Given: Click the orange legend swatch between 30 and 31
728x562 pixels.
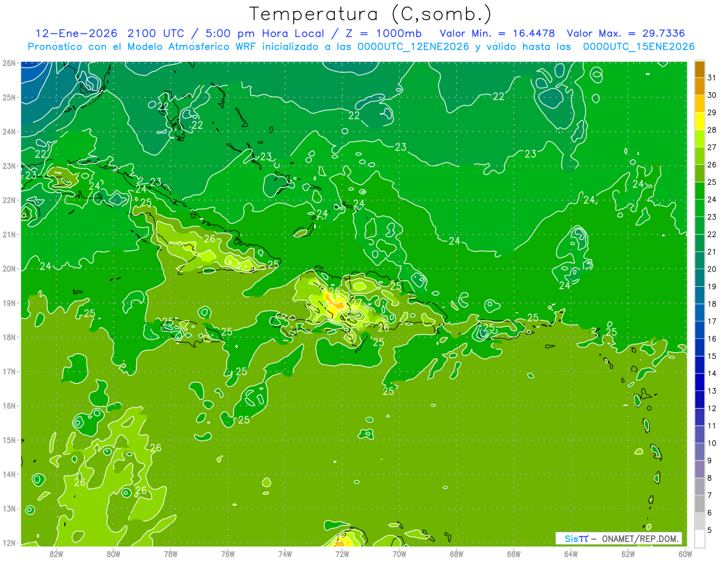Looking at the screenshot, I should pyautogui.click(x=699, y=86).
